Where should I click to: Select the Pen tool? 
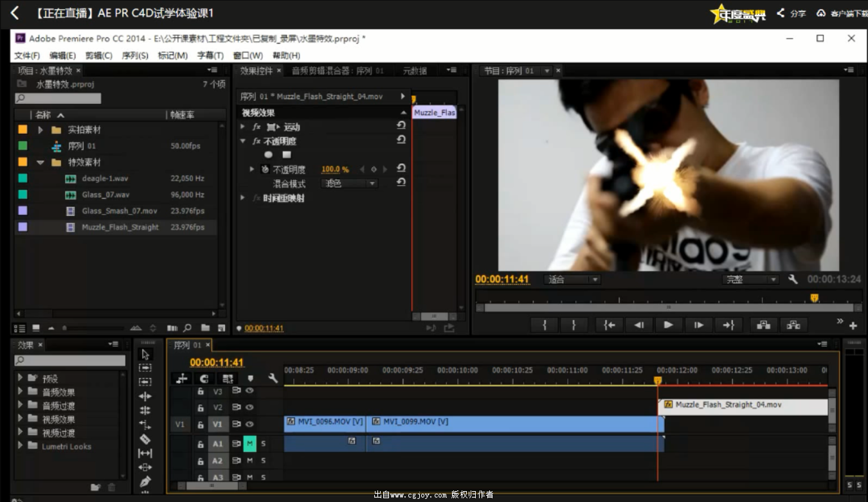click(x=145, y=481)
